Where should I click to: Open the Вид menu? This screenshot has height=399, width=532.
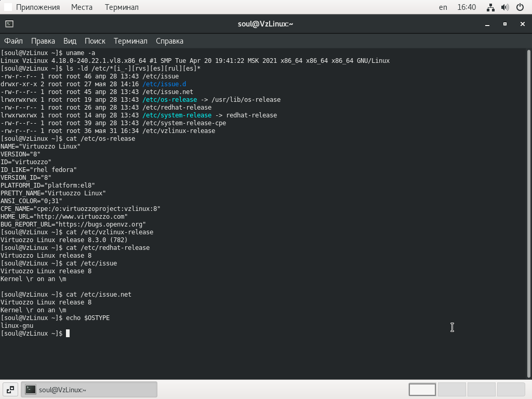tap(70, 41)
